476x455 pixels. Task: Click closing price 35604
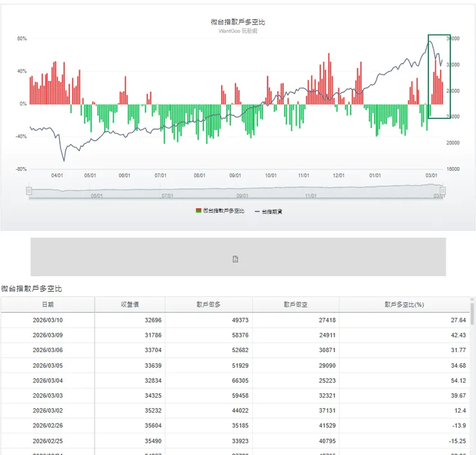[153, 425]
